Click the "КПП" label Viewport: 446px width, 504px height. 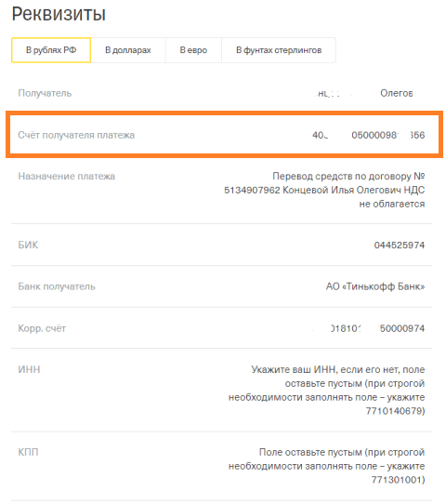pyautogui.click(x=28, y=452)
